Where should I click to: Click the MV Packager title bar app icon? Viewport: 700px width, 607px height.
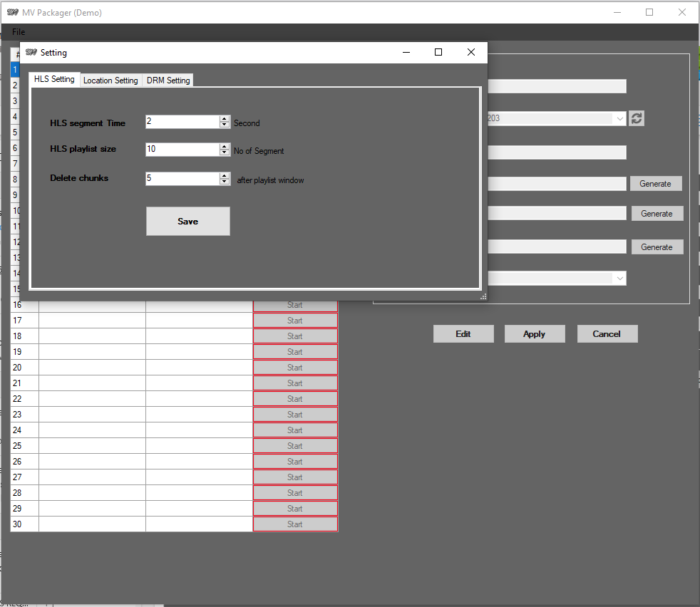12,12
